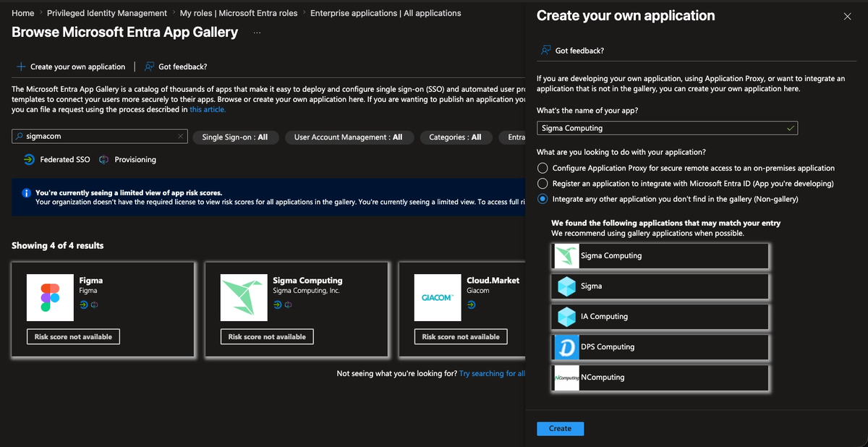Click Cloud.Market card's Risk score not available button
Viewport: 868px width, 447px height.
(461, 336)
